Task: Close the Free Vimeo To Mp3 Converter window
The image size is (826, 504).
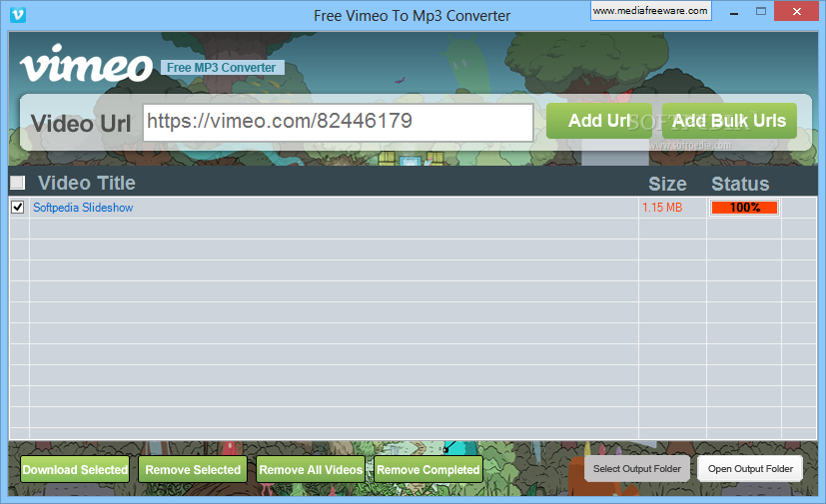Action: [x=796, y=12]
